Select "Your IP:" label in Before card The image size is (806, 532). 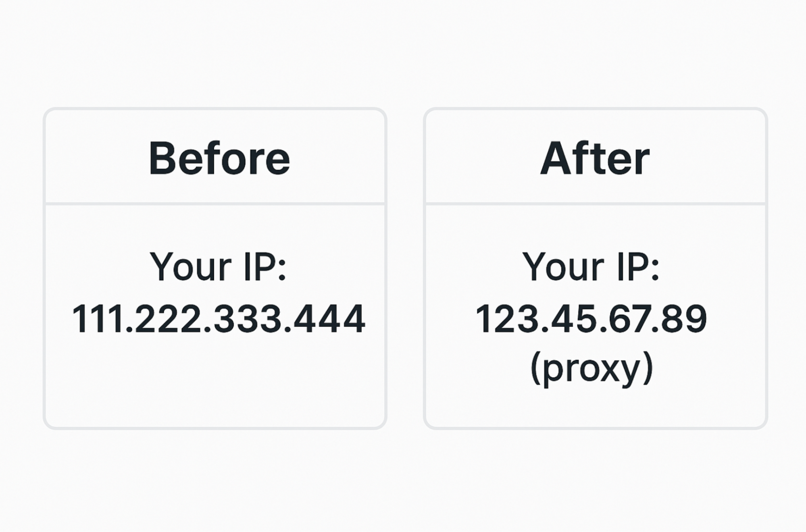tap(218, 267)
